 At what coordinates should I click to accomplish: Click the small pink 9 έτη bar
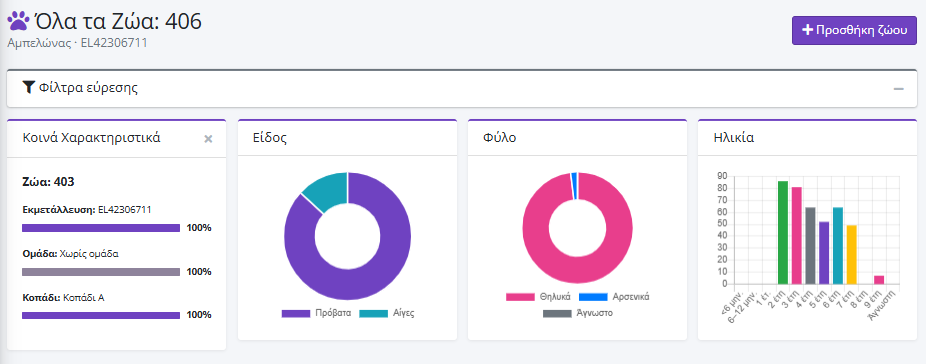(x=879, y=280)
